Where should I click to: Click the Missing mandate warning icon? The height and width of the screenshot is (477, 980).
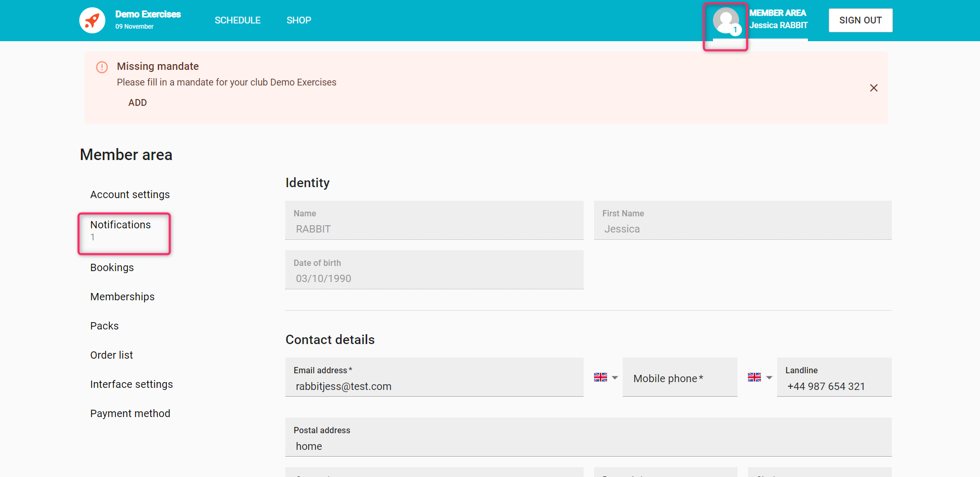pos(102,67)
